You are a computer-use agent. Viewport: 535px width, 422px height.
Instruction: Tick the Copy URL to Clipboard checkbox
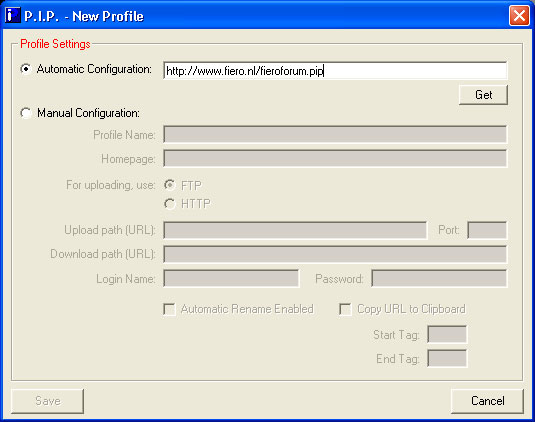point(345,309)
